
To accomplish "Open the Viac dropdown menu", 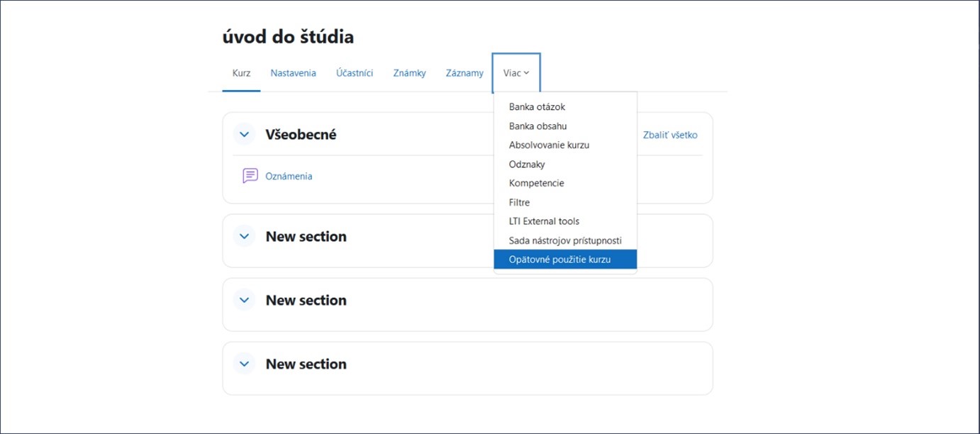I will tap(516, 73).
